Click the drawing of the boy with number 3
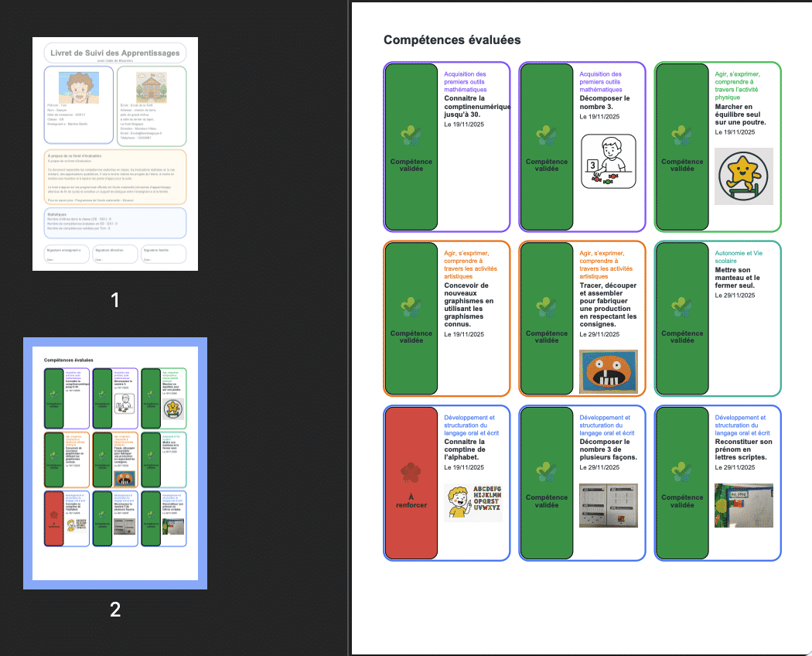812x656 pixels. point(609,161)
